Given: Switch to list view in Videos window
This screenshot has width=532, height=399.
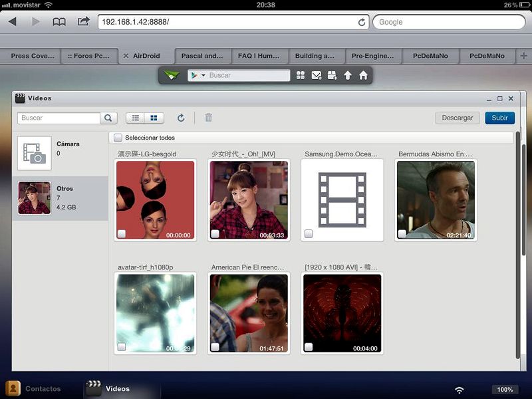Looking at the screenshot, I should pyautogui.click(x=136, y=118).
